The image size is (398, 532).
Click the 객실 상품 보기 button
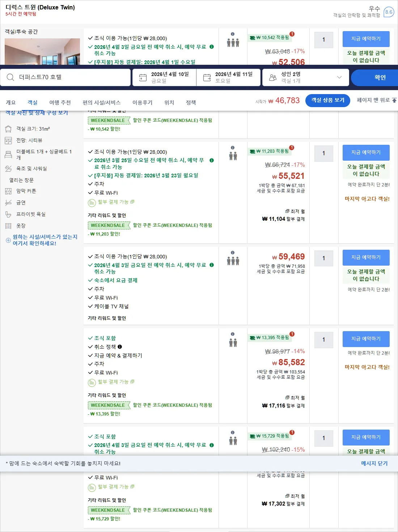click(x=328, y=100)
